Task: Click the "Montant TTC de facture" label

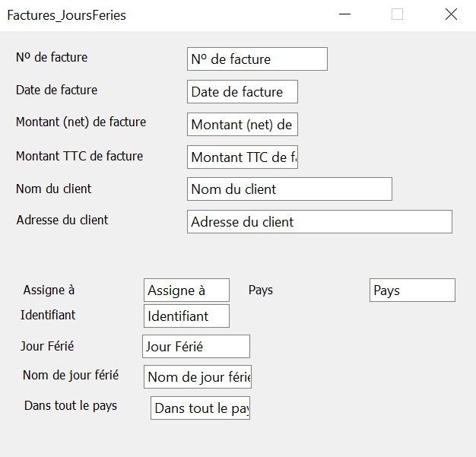Action: coord(79,156)
